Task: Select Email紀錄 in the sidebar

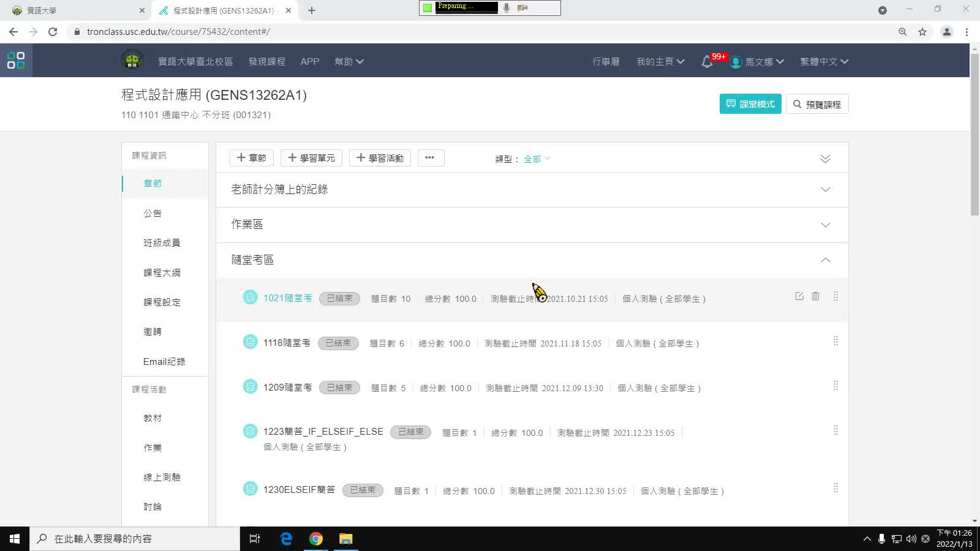Action: [164, 362]
